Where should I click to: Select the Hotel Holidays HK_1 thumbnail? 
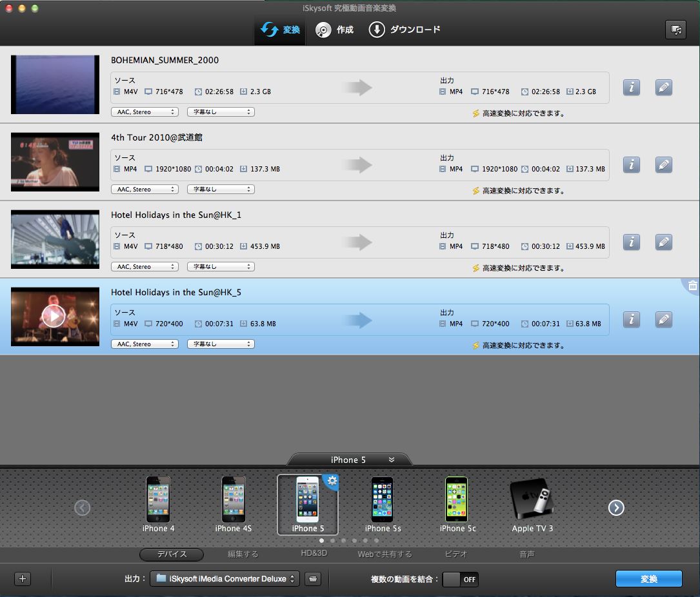coord(55,239)
